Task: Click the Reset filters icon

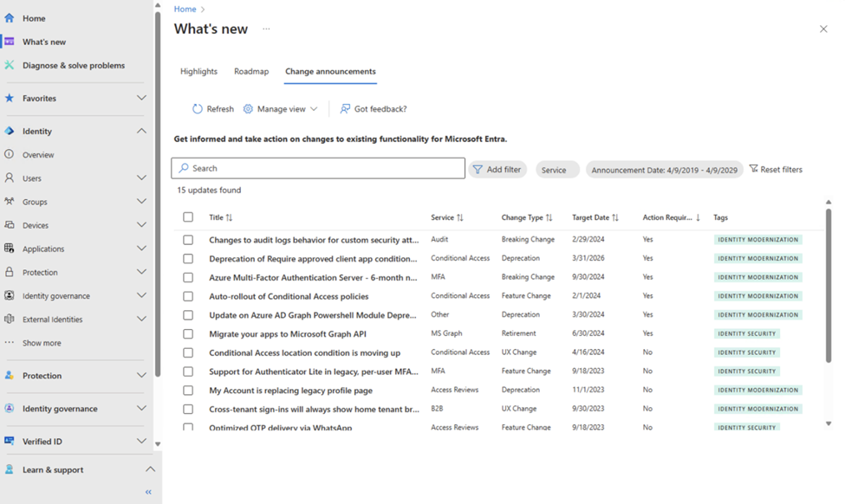Action: (x=753, y=169)
